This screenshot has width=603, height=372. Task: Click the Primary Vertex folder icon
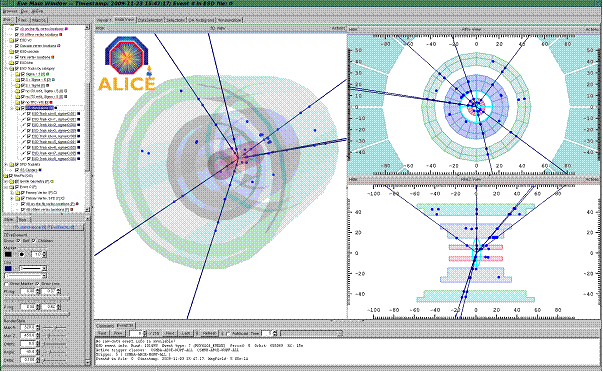pyautogui.click(x=18, y=192)
